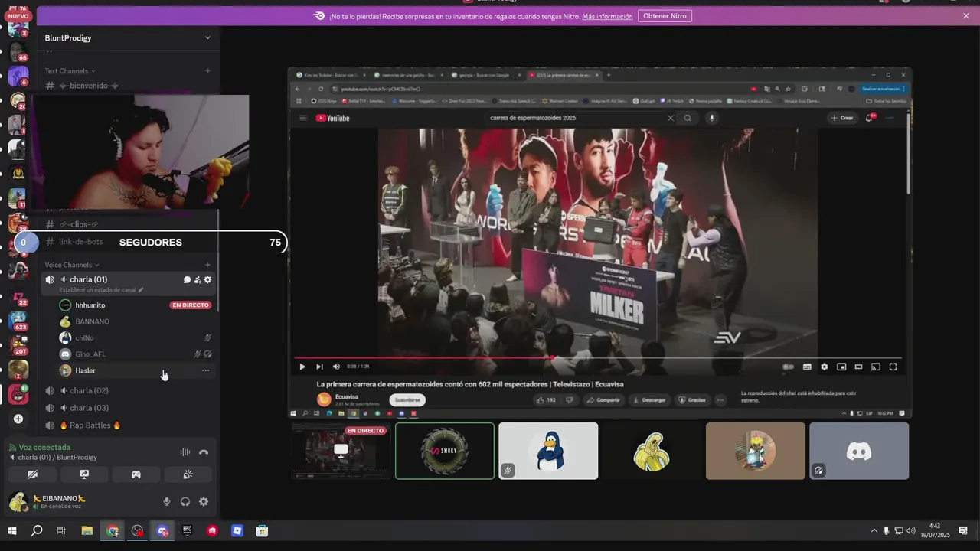This screenshot has height=551, width=980.
Task: Create a voice channel via plus icon
Action: tap(207, 265)
